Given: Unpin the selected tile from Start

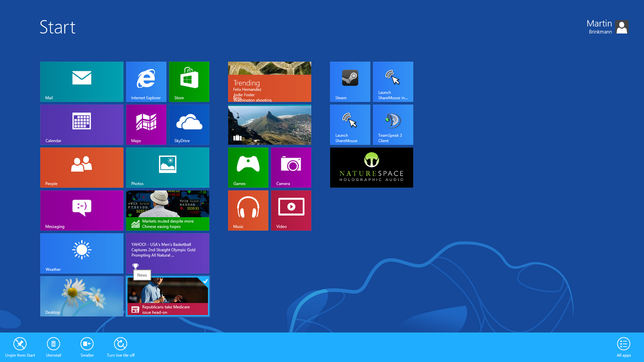Looking at the screenshot, I should [20, 347].
